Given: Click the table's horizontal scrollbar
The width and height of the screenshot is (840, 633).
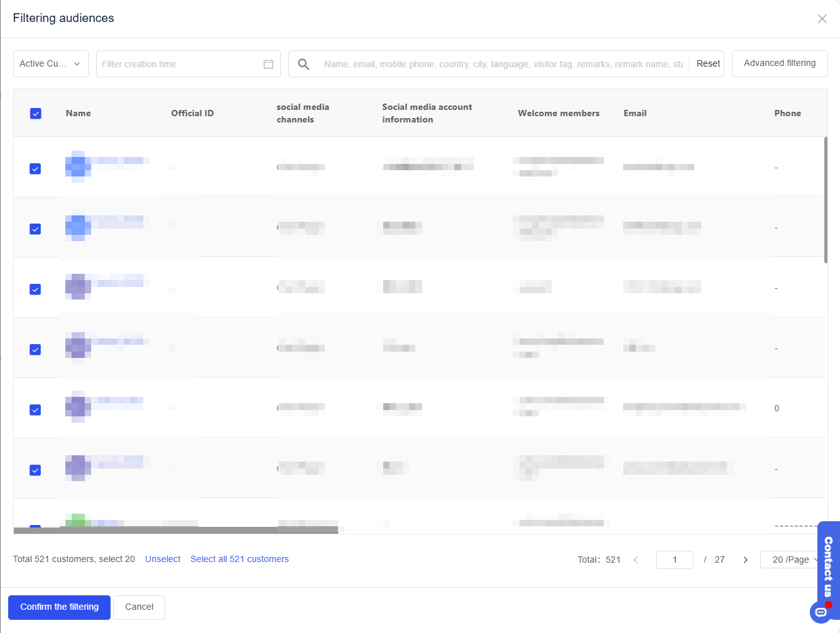Looking at the screenshot, I should (x=176, y=531).
